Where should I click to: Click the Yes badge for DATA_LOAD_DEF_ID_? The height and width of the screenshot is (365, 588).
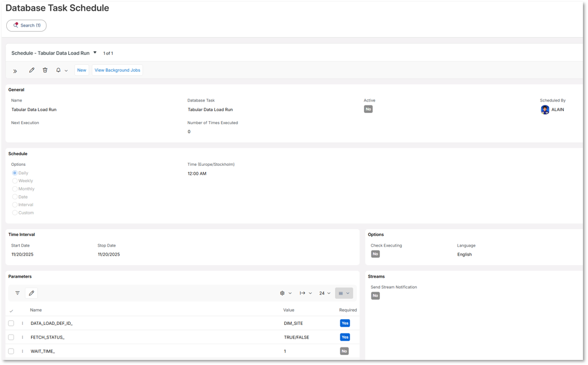[345, 323]
